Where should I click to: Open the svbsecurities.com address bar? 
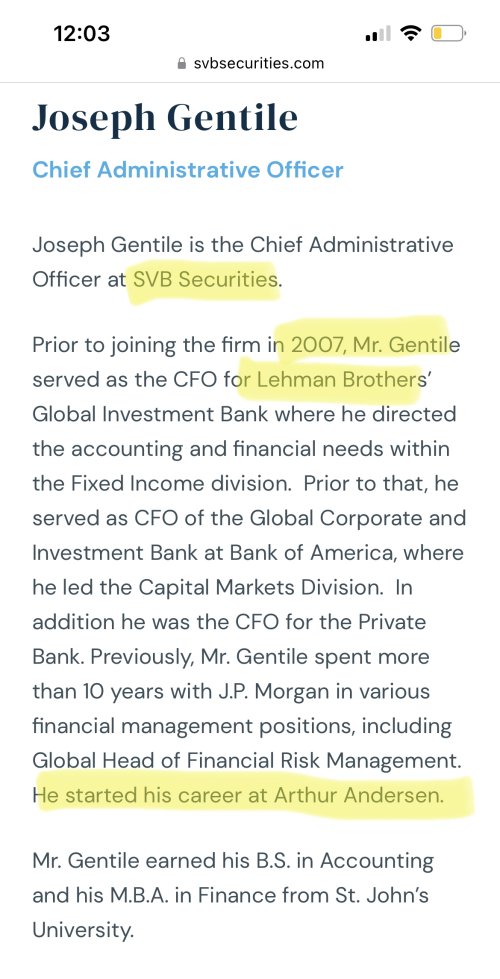250,63
